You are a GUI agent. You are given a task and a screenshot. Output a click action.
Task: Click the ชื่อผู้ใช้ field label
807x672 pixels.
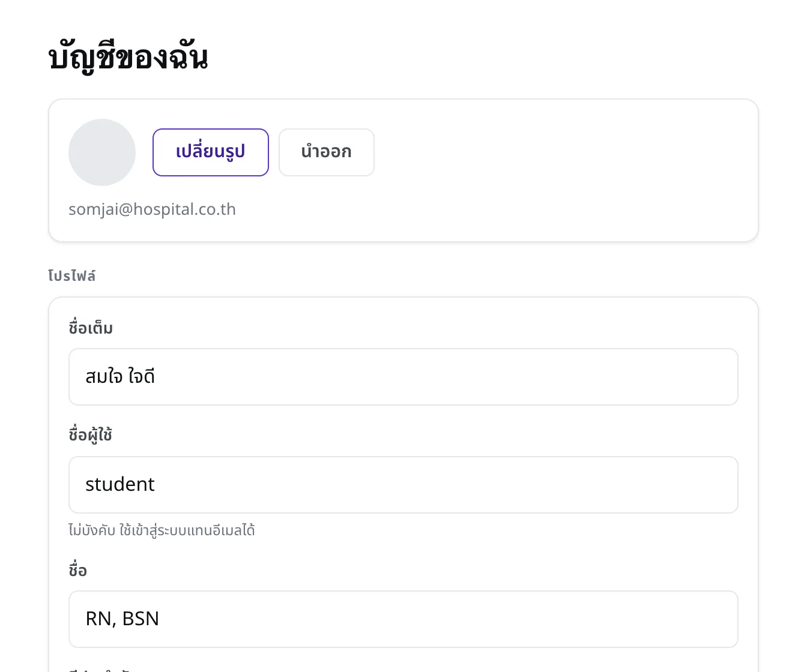[x=90, y=434]
